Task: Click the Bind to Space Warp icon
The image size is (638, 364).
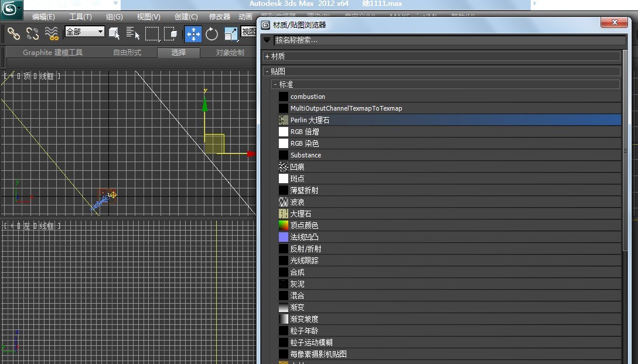Action: 51,33
